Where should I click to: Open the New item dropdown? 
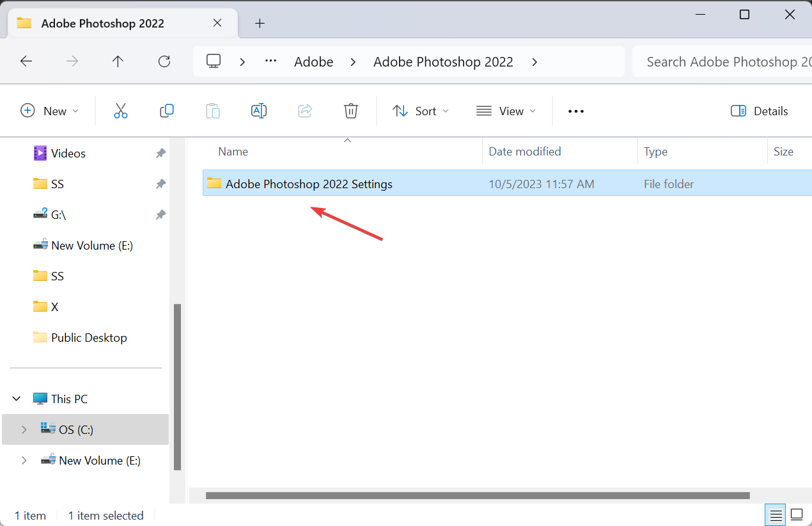(x=50, y=111)
